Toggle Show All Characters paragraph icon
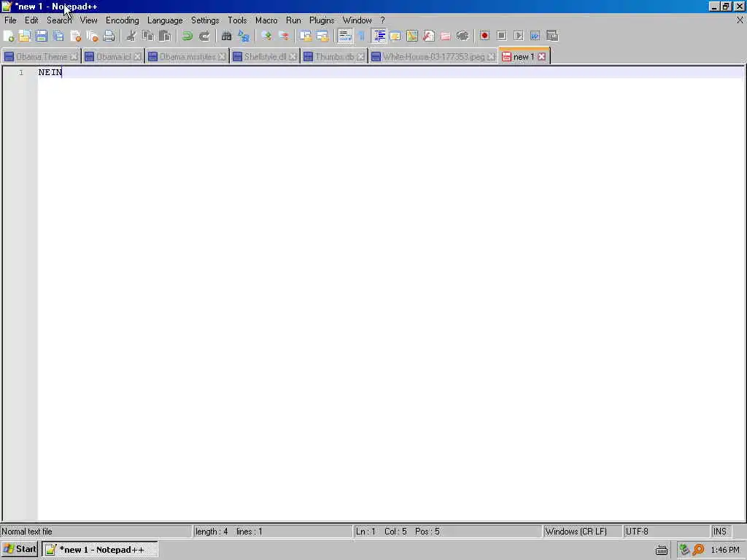This screenshot has height=560, width=747. tap(362, 36)
